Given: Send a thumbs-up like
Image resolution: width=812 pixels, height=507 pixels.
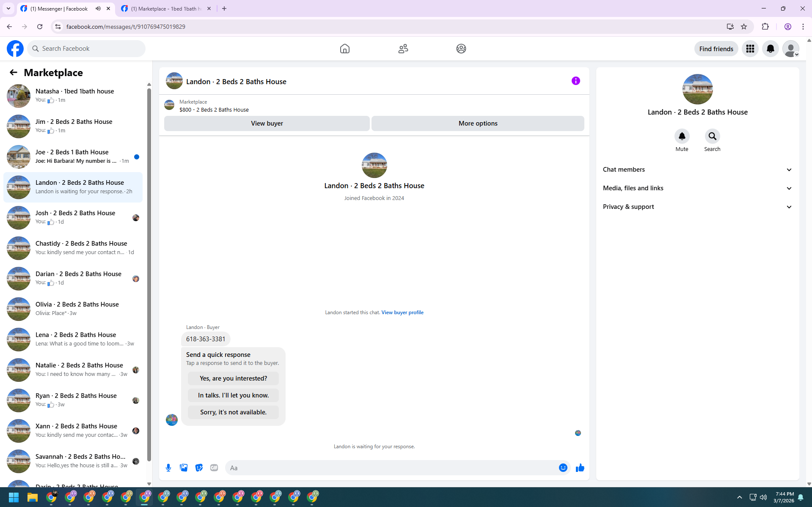Looking at the screenshot, I should pyautogui.click(x=580, y=468).
